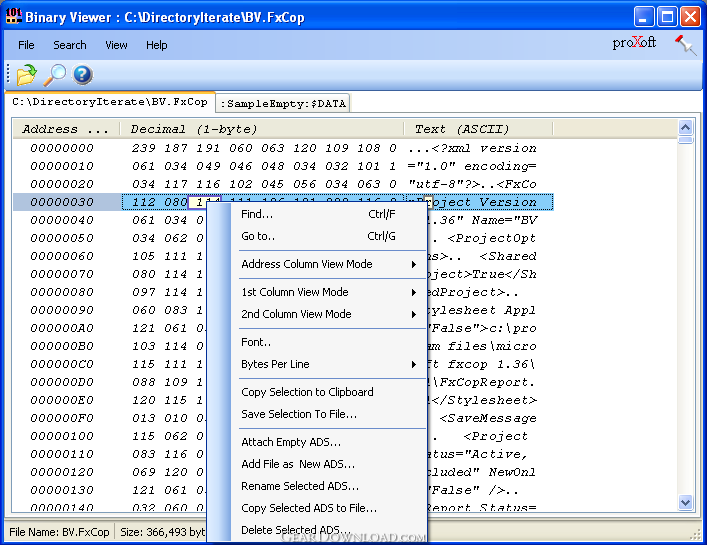707x545 pixels.
Task: Open the Search menu
Action: [70, 45]
